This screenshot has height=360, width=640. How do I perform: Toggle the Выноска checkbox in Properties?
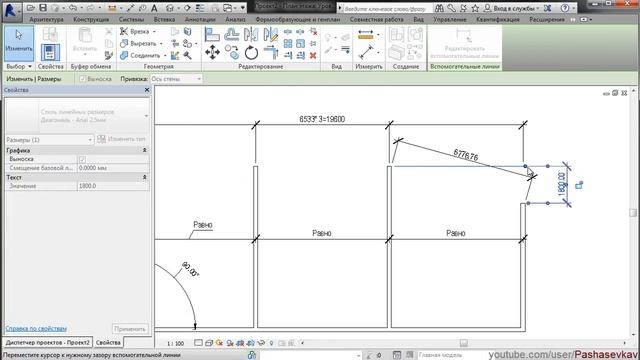click(x=82, y=159)
